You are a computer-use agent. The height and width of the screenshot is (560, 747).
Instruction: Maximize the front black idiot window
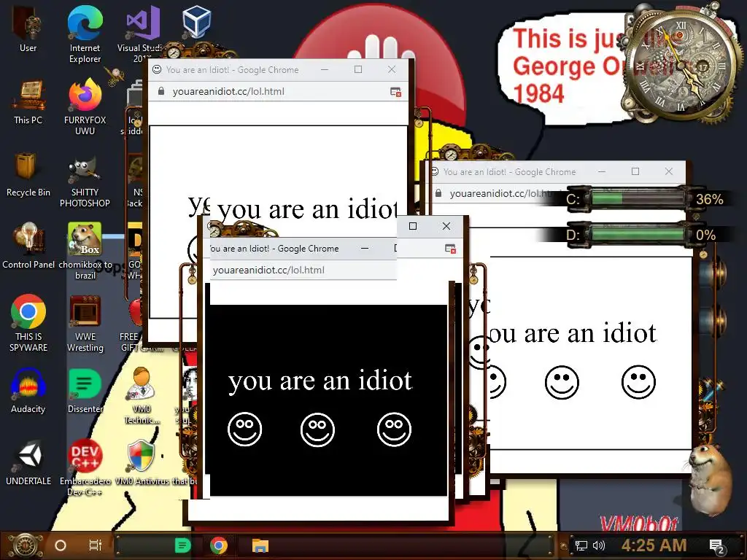tap(413, 226)
